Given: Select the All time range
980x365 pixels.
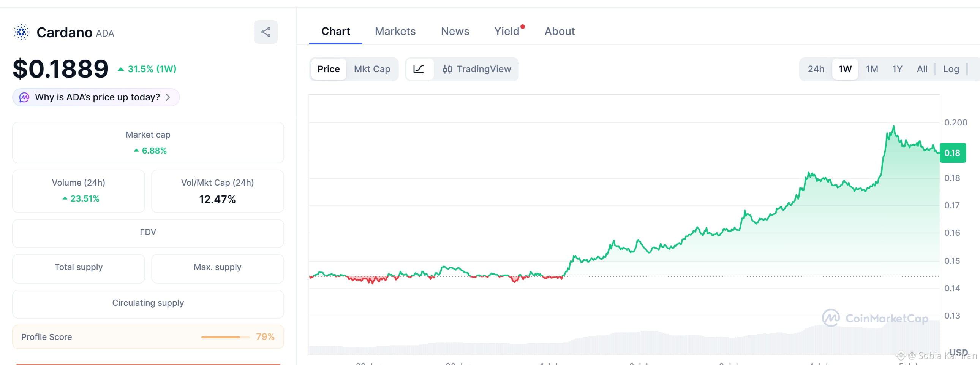Looking at the screenshot, I should pyautogui.click(x=922, y=69).
